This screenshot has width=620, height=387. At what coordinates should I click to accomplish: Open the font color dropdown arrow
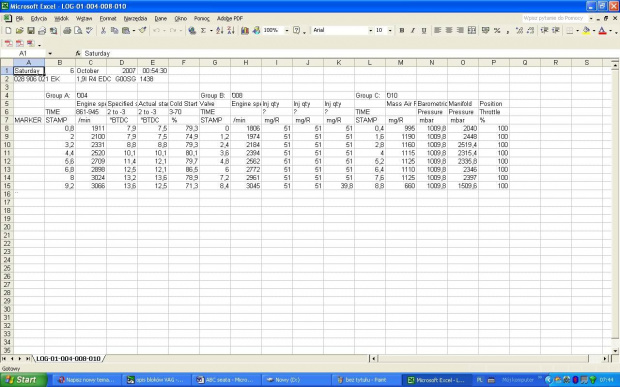pyautogui.click(x=611, y=30)
